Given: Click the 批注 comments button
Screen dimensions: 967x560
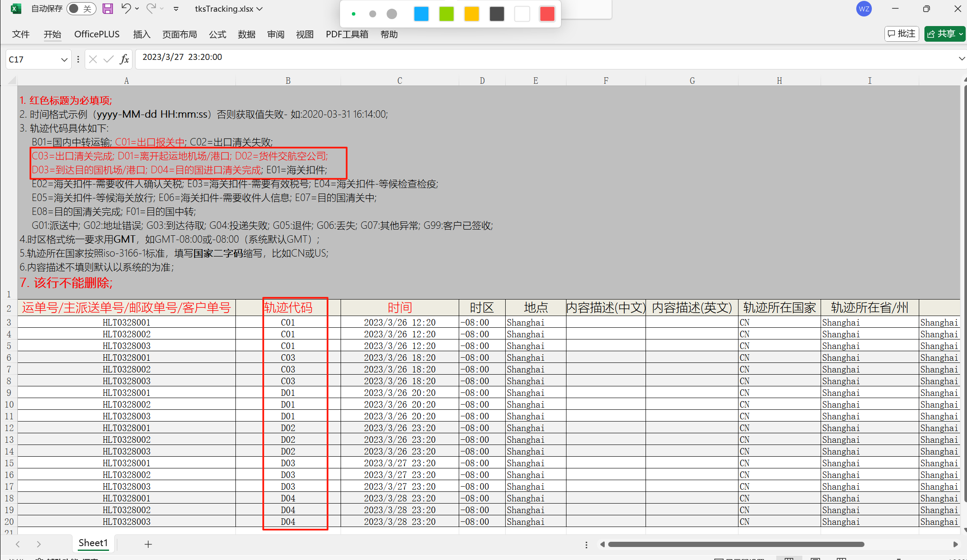Looking at the screenshot, I should 901,34.
